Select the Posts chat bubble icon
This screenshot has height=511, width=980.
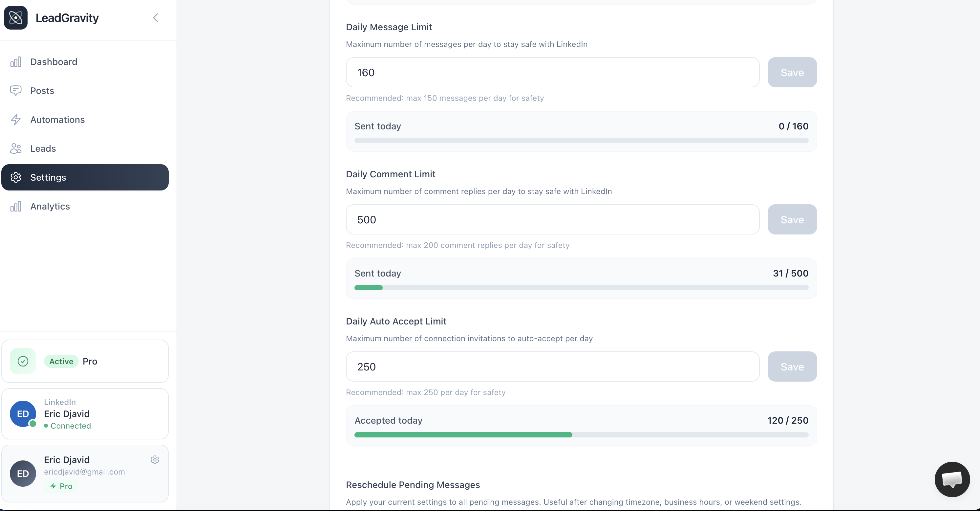16,91
